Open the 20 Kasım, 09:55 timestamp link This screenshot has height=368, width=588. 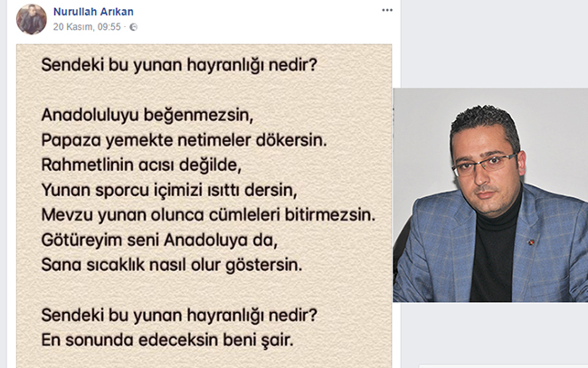point(87,27)
